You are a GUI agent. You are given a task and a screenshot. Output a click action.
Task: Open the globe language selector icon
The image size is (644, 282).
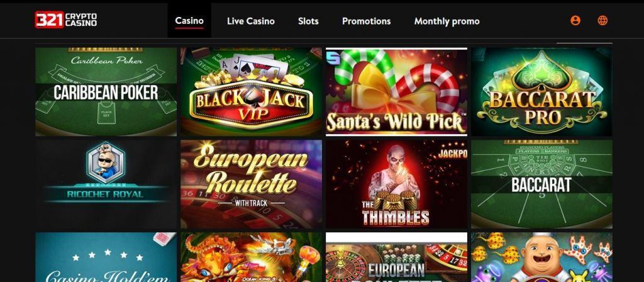click(602, 21)
